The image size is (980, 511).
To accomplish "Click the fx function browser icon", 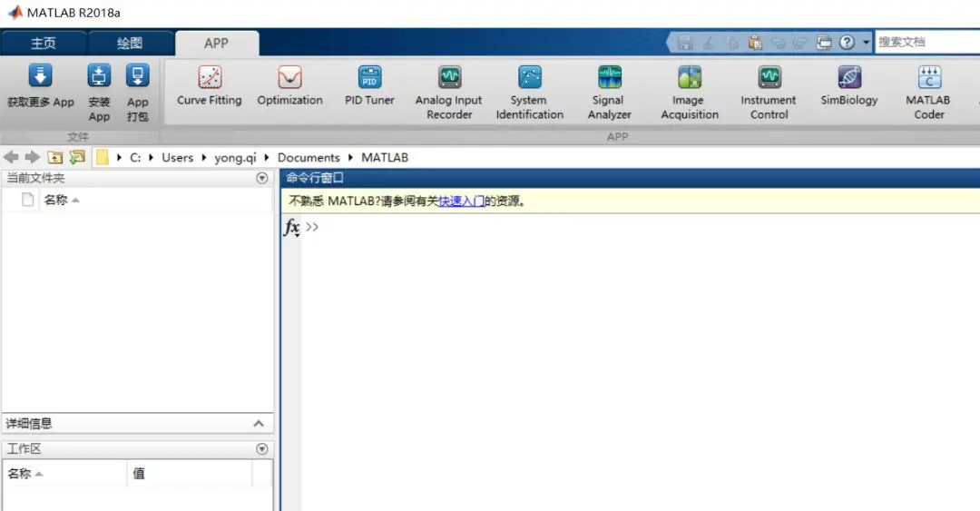I will pos(292,227).
